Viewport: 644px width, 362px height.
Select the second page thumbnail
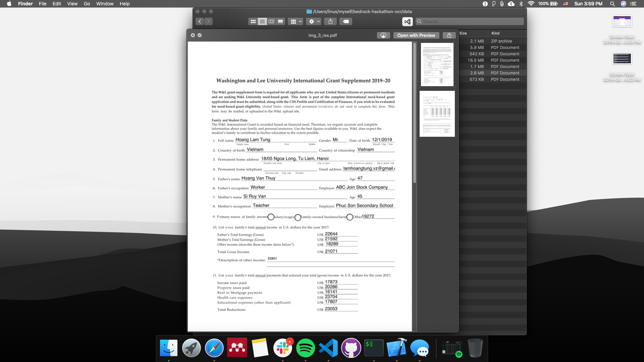437,114
